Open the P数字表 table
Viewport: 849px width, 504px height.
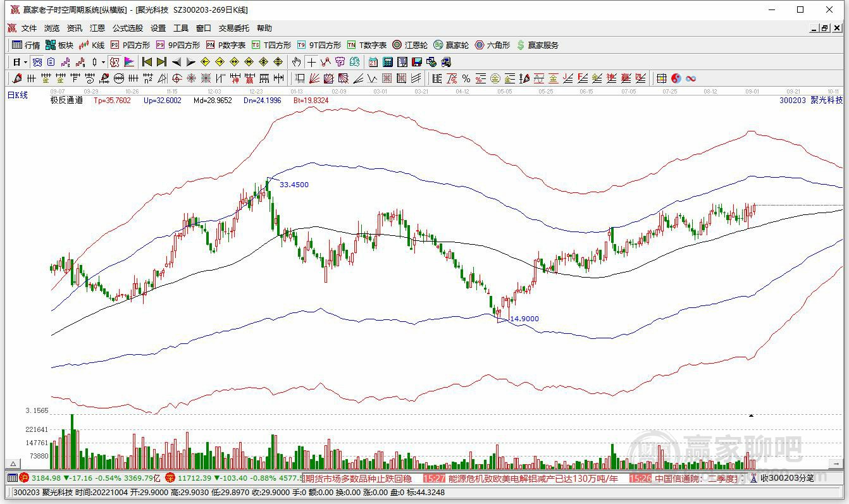tap(226, 45)
